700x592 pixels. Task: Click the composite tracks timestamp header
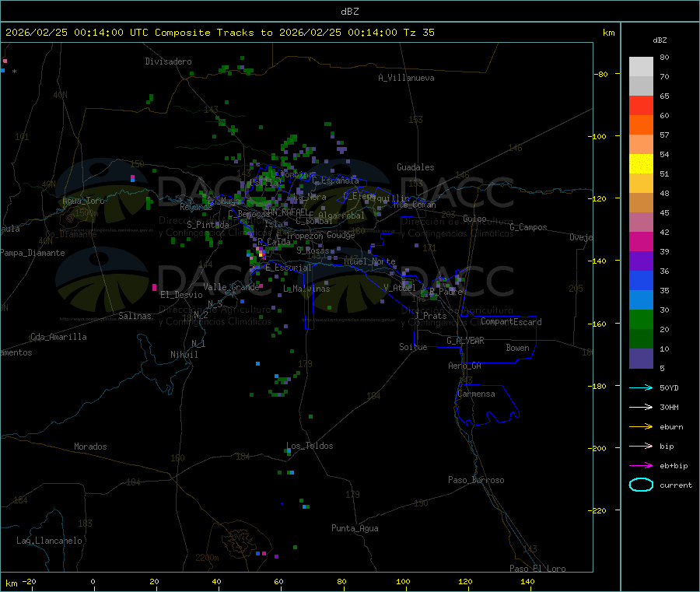click(x=220, y=33)
